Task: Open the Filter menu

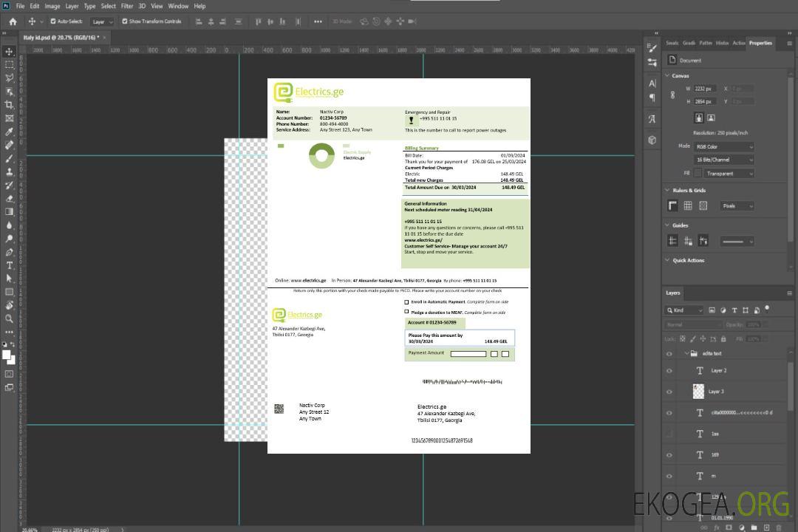Action: tap(127, 6)
